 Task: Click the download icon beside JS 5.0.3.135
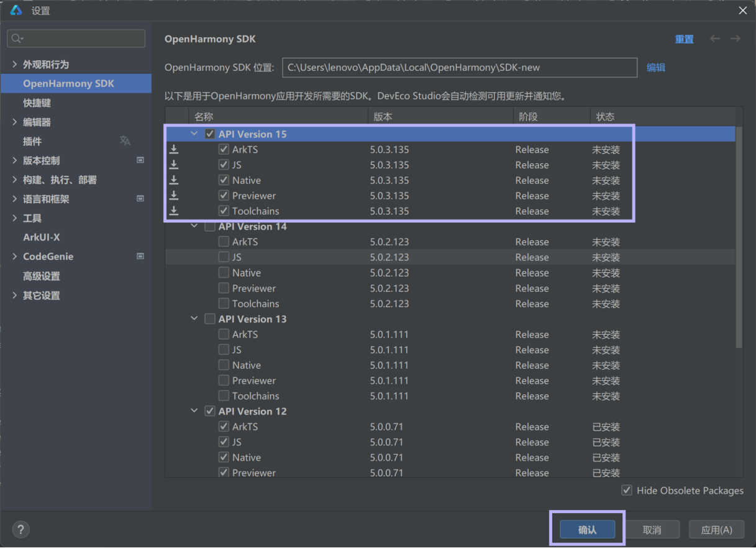click(174, 165)
